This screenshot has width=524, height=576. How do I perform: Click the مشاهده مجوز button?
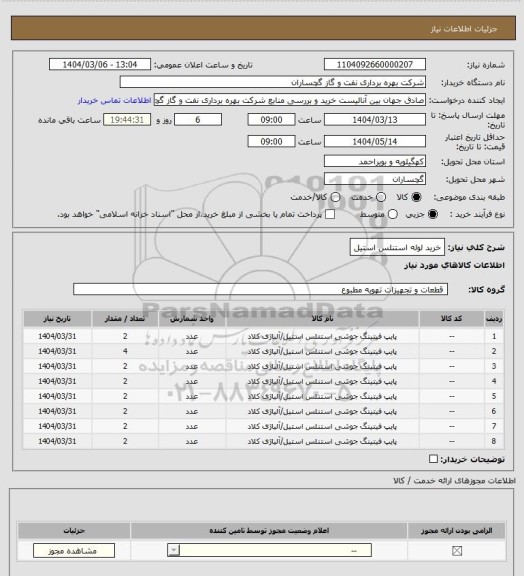pyautogui.click(x=74, y=551)
